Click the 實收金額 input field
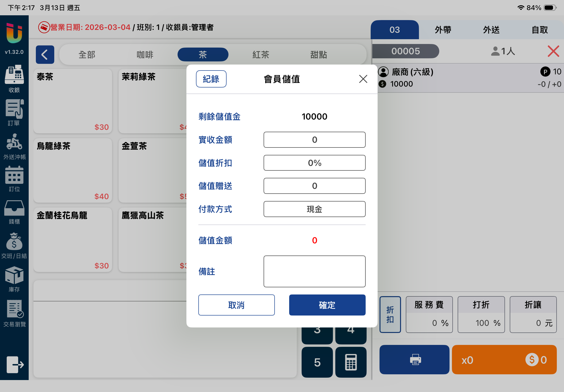The image size is (564, 392). [x=314, y=140]
